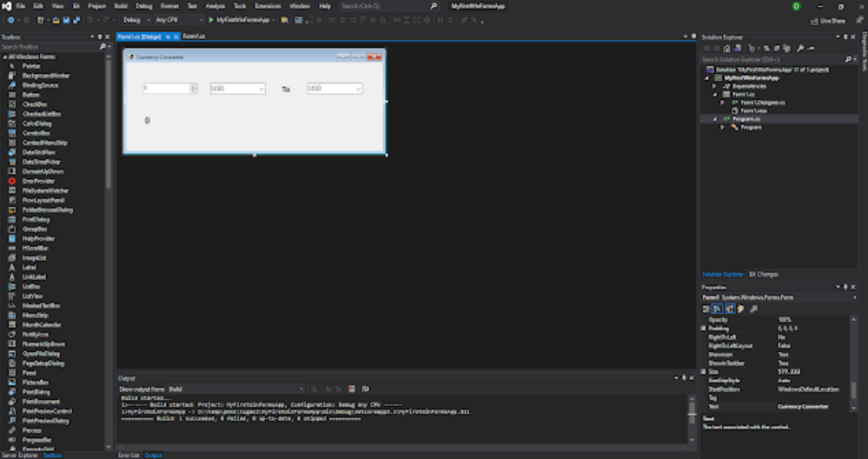Click the StartPosition value WindowsDefaultLocation
The height and width of the screenshot is (459, 868).
point(808,389)
